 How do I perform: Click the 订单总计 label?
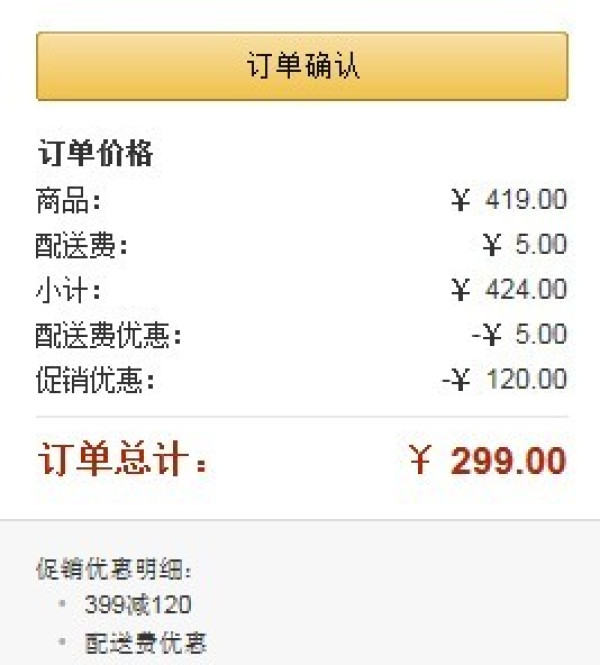[123, 459]
